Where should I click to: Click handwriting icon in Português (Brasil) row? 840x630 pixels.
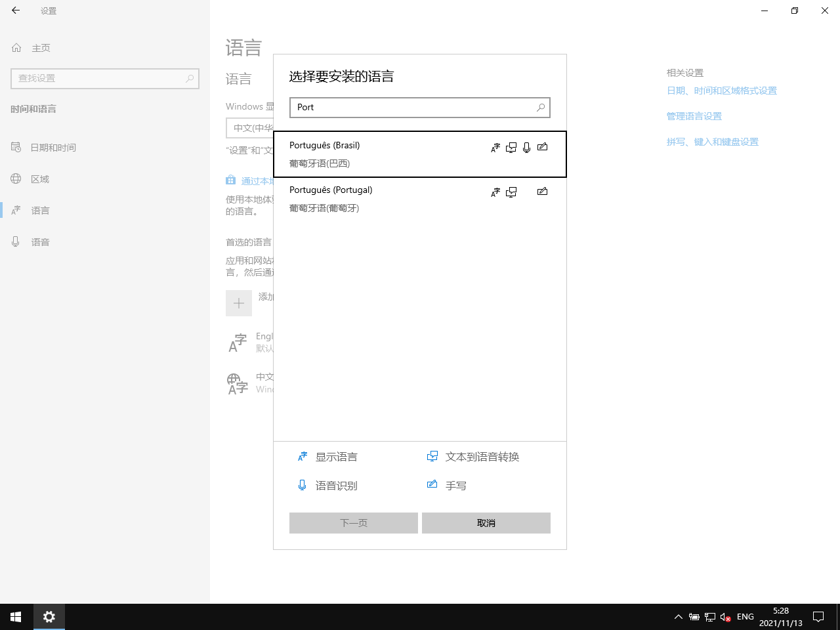click(542, 147)
